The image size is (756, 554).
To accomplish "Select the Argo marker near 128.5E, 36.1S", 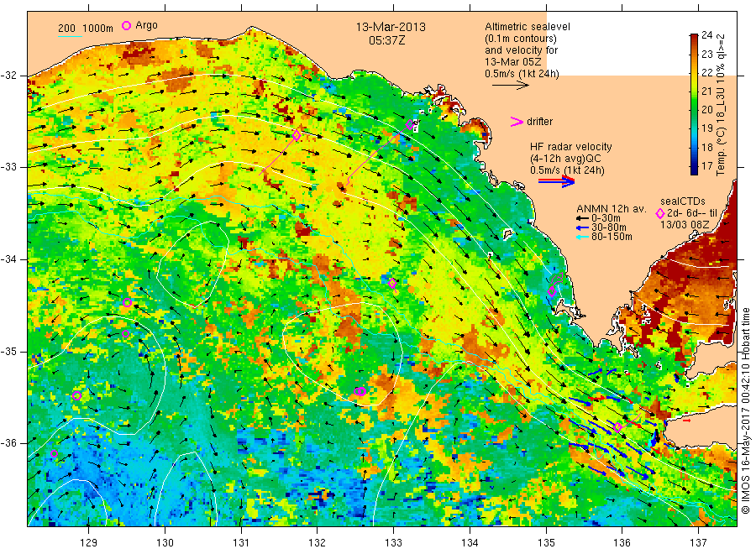I will [54, 453].
